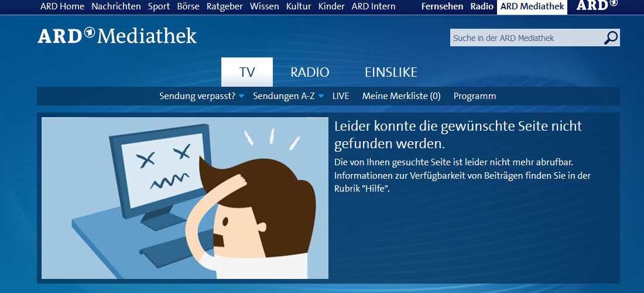
Task: Click the ARD Mediathek header logo
Action: 117,36
